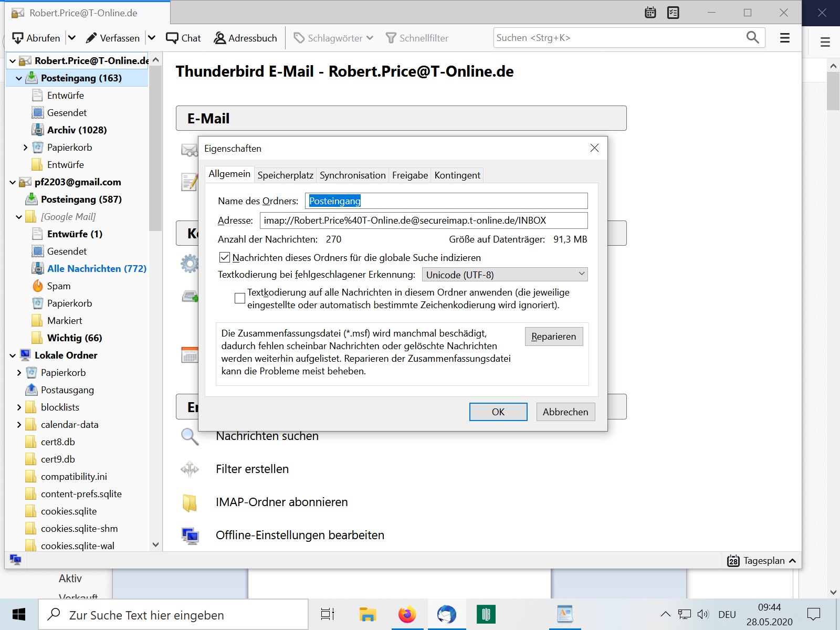Click the online status icon in status bar
Viewport: 840px width, 630px height.
(16, 560)
